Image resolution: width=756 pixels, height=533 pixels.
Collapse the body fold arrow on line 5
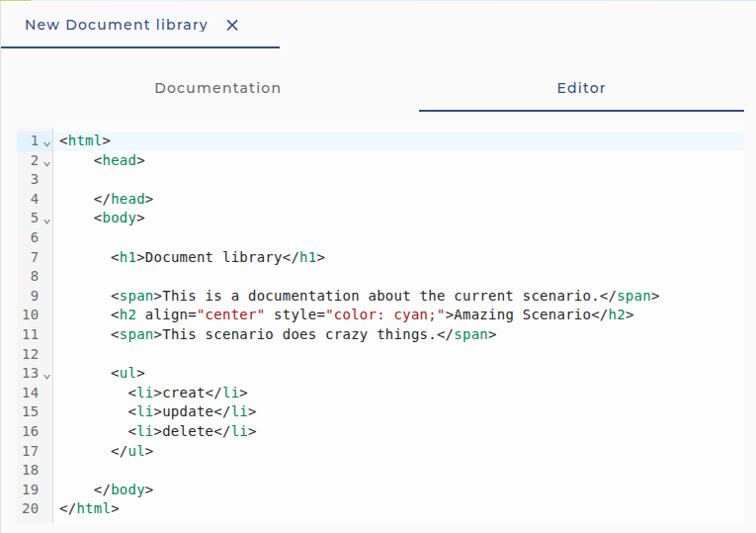[x=46, y=221]
